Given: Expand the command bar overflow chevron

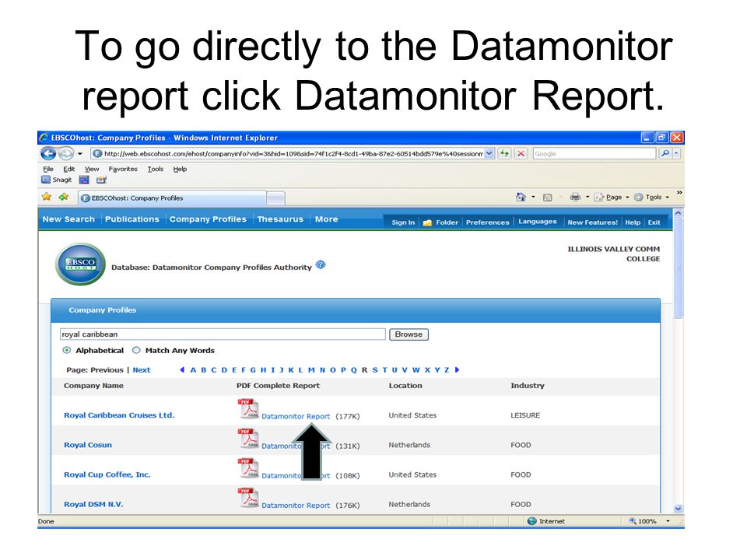Looking at the screenshot, I should click(x=679, y=192).
